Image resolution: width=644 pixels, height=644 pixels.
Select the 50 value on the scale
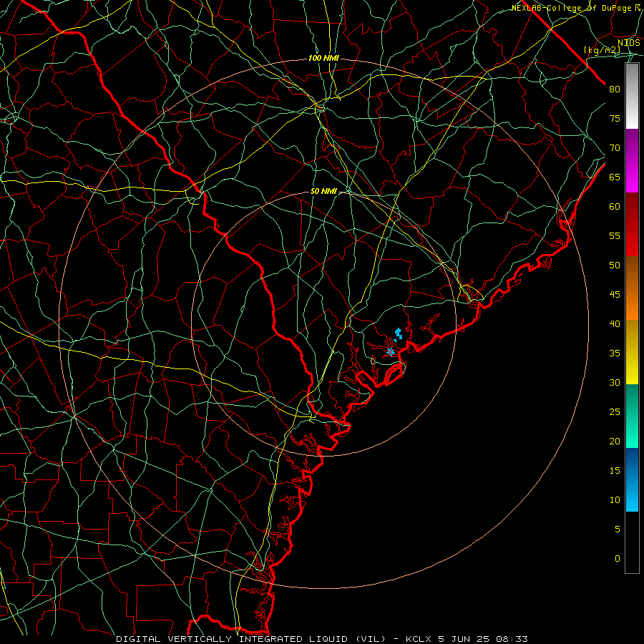pos(615,265)
